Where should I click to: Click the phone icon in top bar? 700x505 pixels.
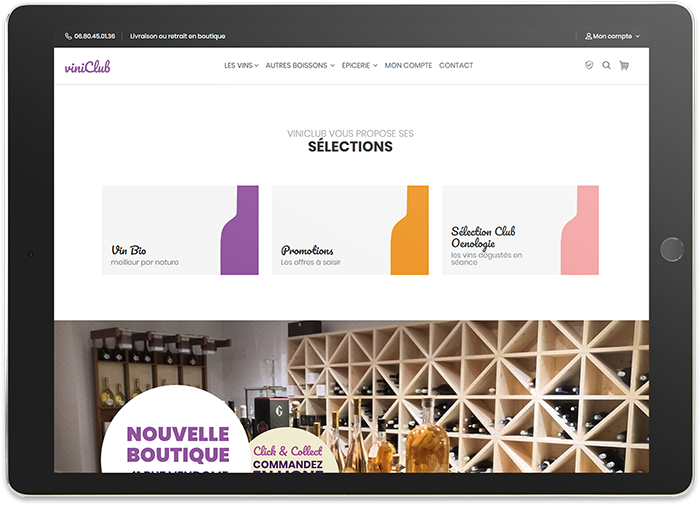[x=68, y=36]
